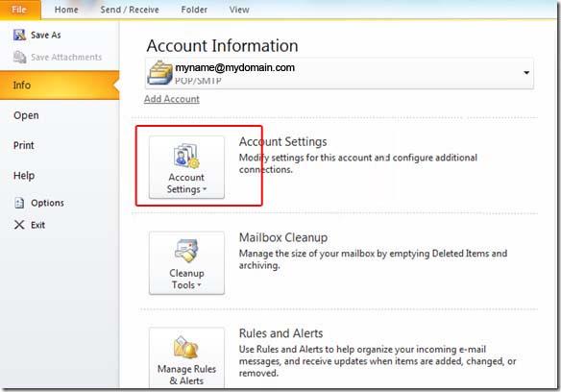Click the Options page icon
This screenshot has height=392, width=561.
19,203
